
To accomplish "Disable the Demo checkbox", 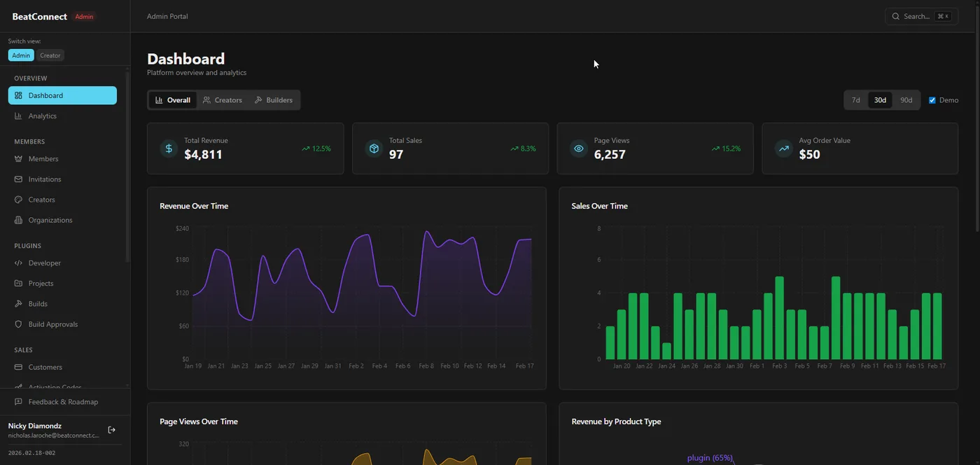I will click(x=932, y=99).
